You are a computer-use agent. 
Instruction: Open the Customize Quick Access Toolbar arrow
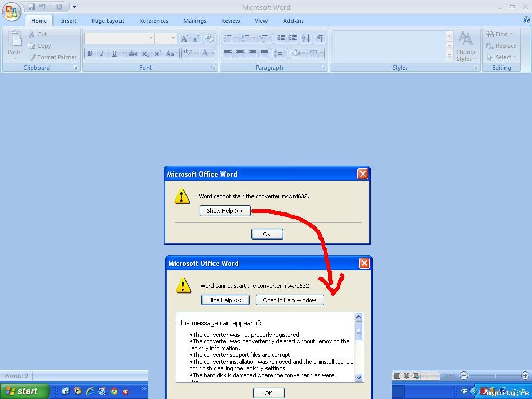[x=75, y=6]
